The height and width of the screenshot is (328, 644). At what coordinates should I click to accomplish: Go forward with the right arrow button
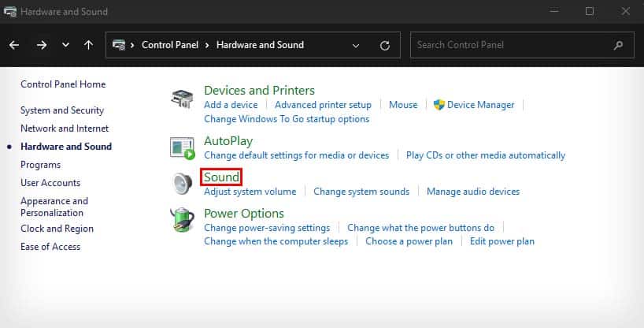(x=42, y=45)
